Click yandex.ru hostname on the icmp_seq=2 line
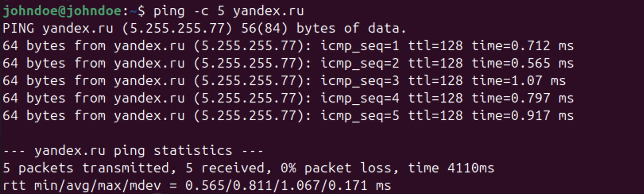Viewport: 644px width, 194px height. [x=149, y=63]
